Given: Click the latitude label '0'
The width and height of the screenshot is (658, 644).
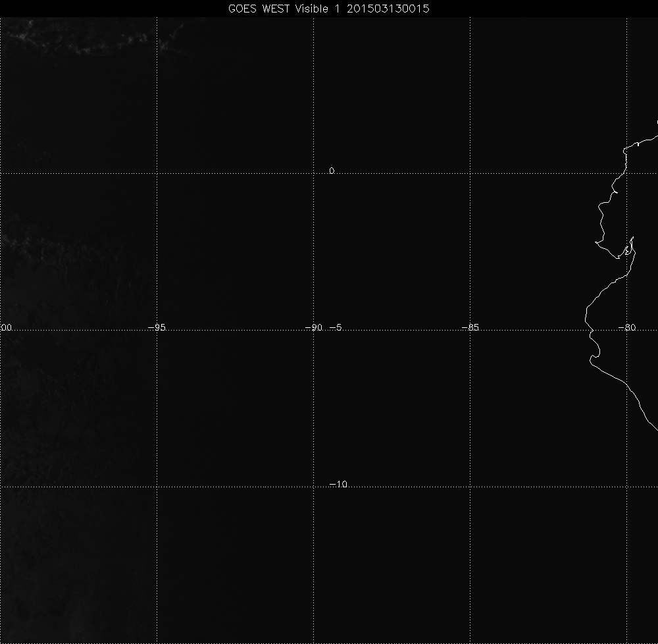Looking at the screenshot, I should click(x=332, y=171).
